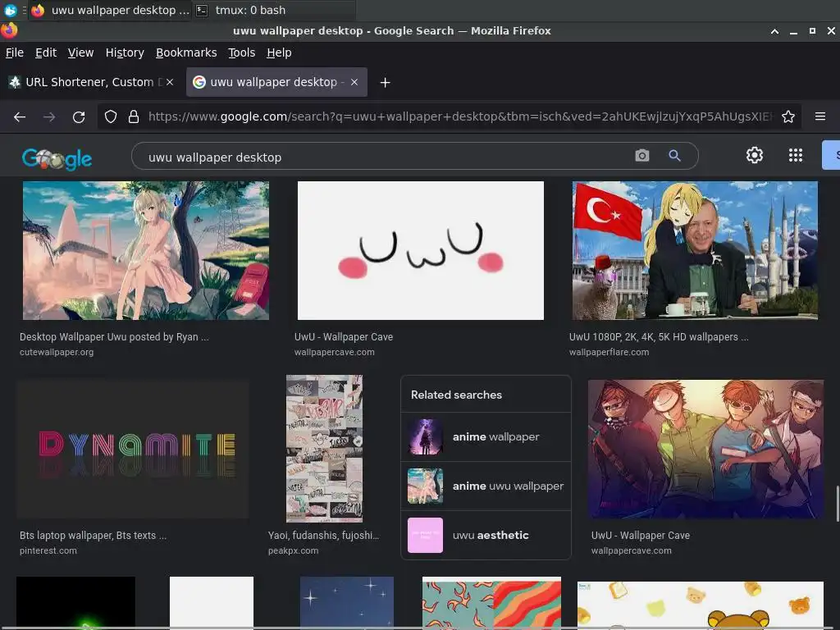Open the Edit menu
Image resolution: width=840 pixels, height=630 pixels.
pos(46,52)
